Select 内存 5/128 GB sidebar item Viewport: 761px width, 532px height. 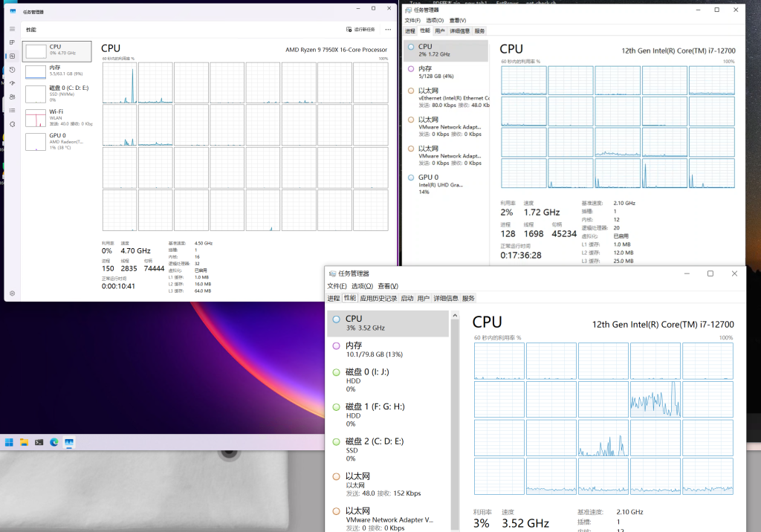[x=446, y=72]
